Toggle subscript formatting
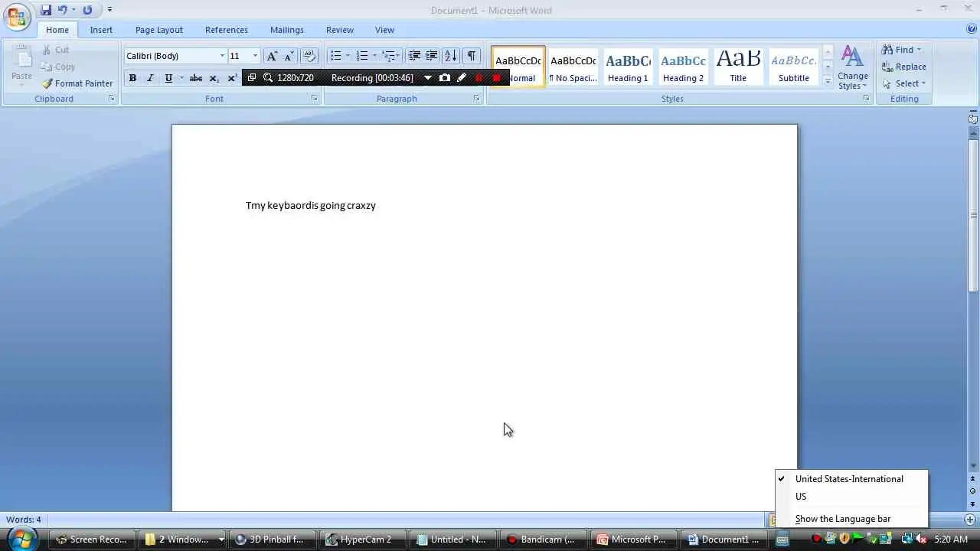The height and width of the screenshot is (551, 980). coord(214,78)
